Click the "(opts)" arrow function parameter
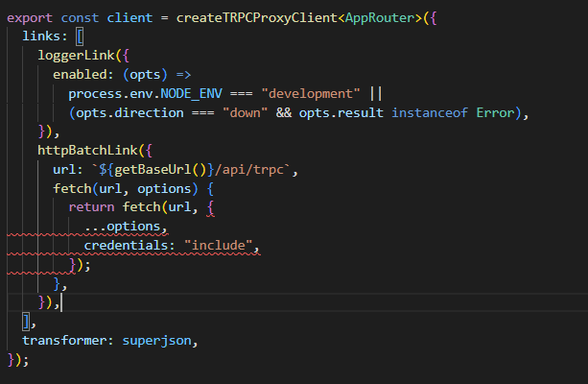588x384 pixels. [x=145, y=75]
